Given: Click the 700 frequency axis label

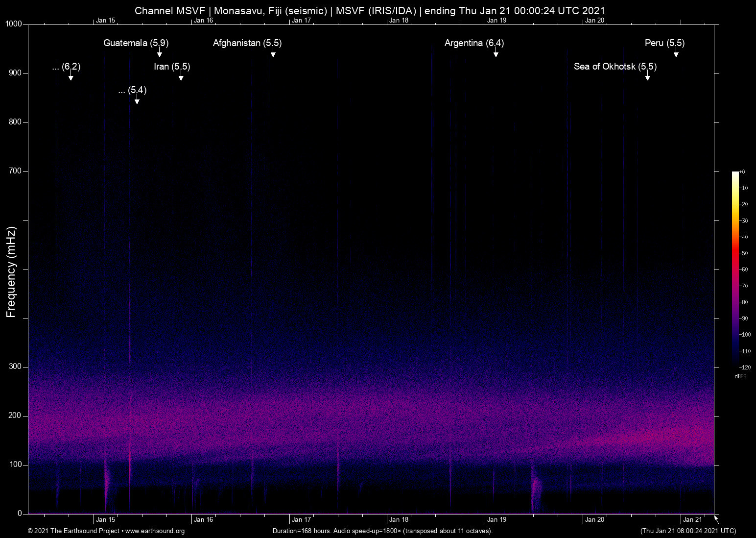Looking at the screenshot, I should click(16, 171).
